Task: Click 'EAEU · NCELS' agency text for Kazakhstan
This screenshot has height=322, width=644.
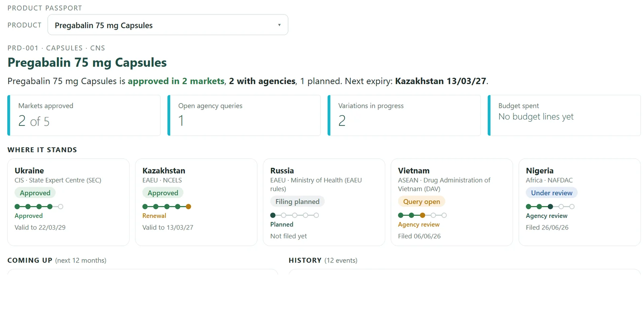Action: 162,180
